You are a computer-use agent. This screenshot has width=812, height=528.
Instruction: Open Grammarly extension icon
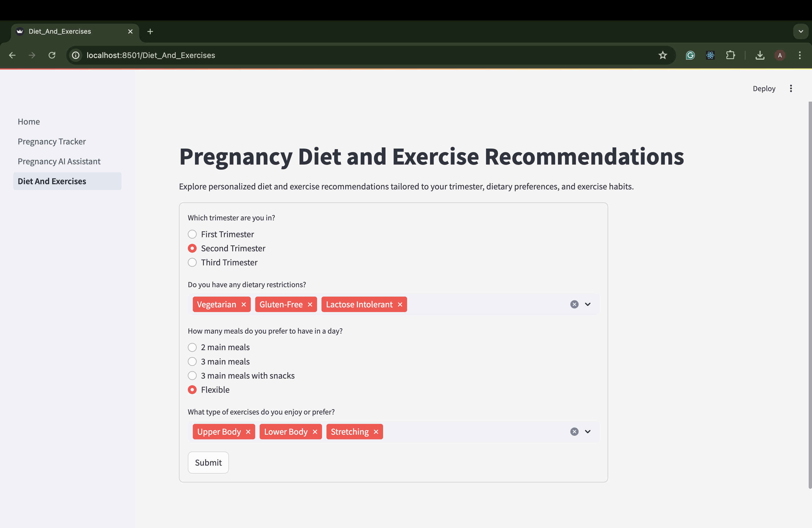pos(690,55)
